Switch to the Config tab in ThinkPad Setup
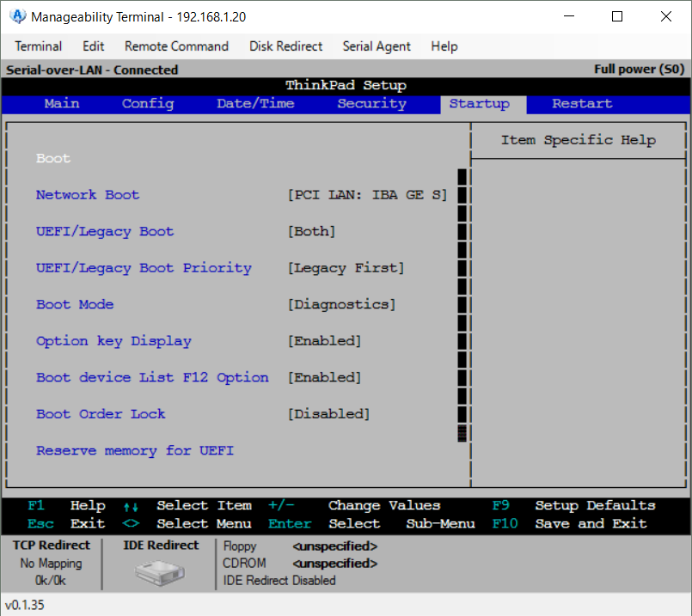 pyautogui.click(x=148, y=104)
